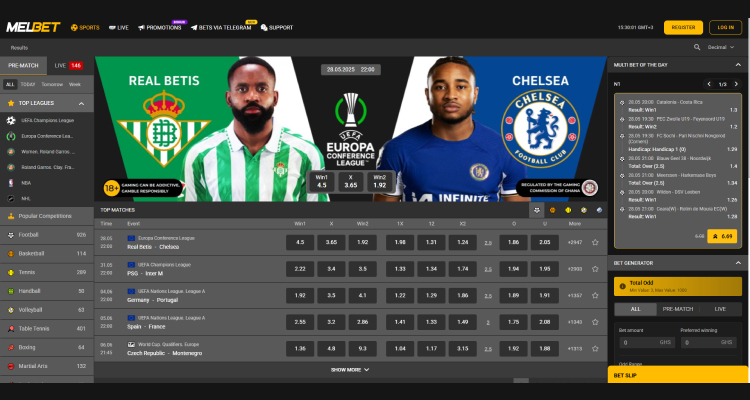Open the search magnifier icon
This screenshot has width=750, height=400.
coord(697,47)
